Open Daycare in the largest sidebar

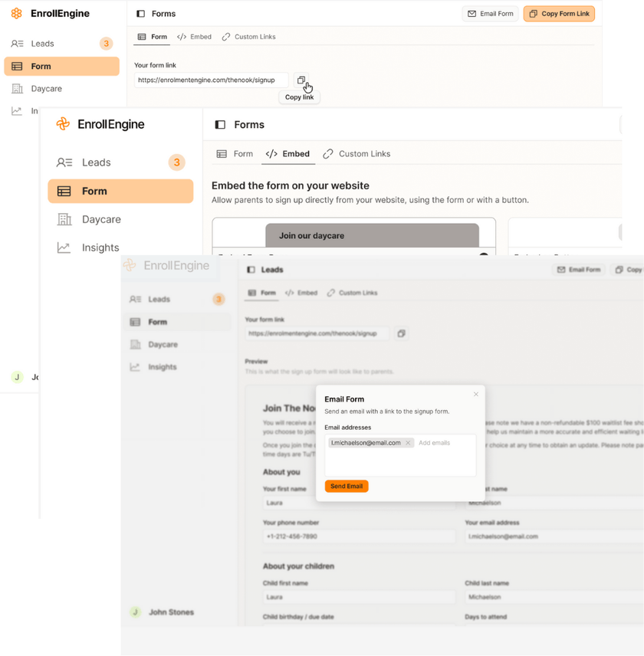101,219
